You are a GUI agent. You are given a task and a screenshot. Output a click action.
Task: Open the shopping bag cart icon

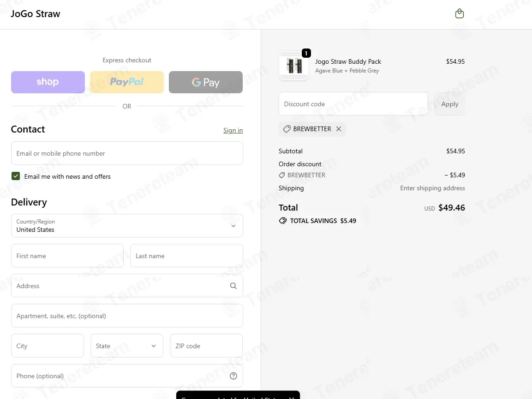tap(460, 13)
